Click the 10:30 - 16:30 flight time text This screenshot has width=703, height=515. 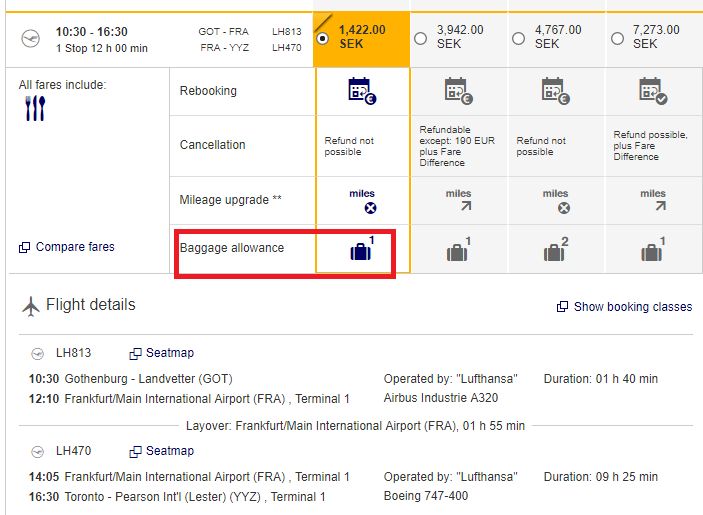click(x=91, y=32)
